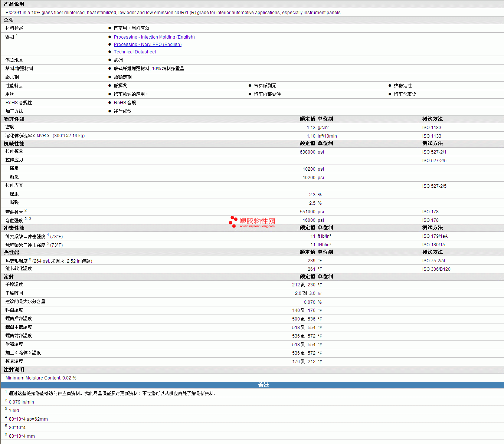Click the ISO 75-2/Af test method cell
The height and width of the screenshot is (444, 504).
(433, 261)
